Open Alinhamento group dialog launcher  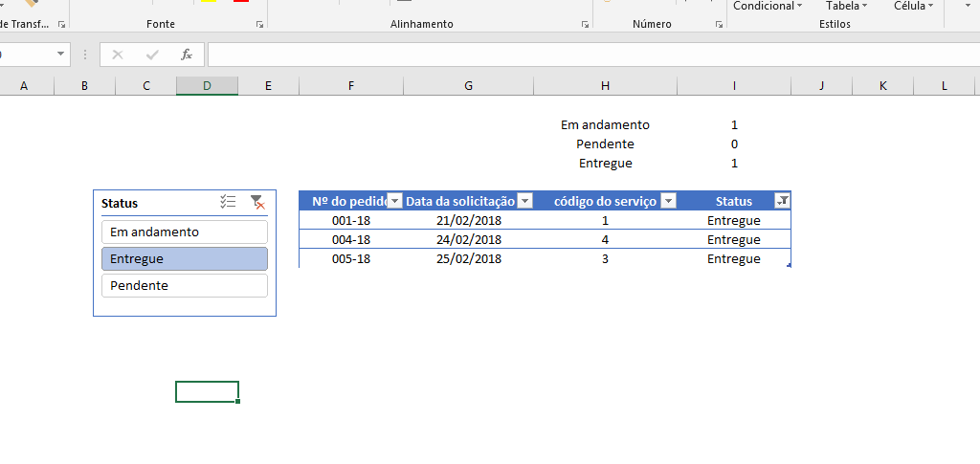(585, 24)
